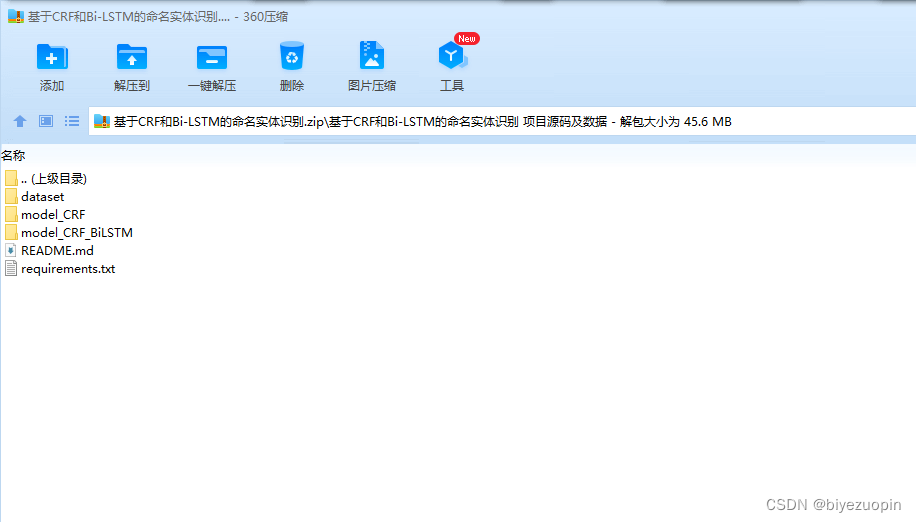Click the 添加 (Add) toolbar icon
The image size is (916, 522).
coord(52,57)
